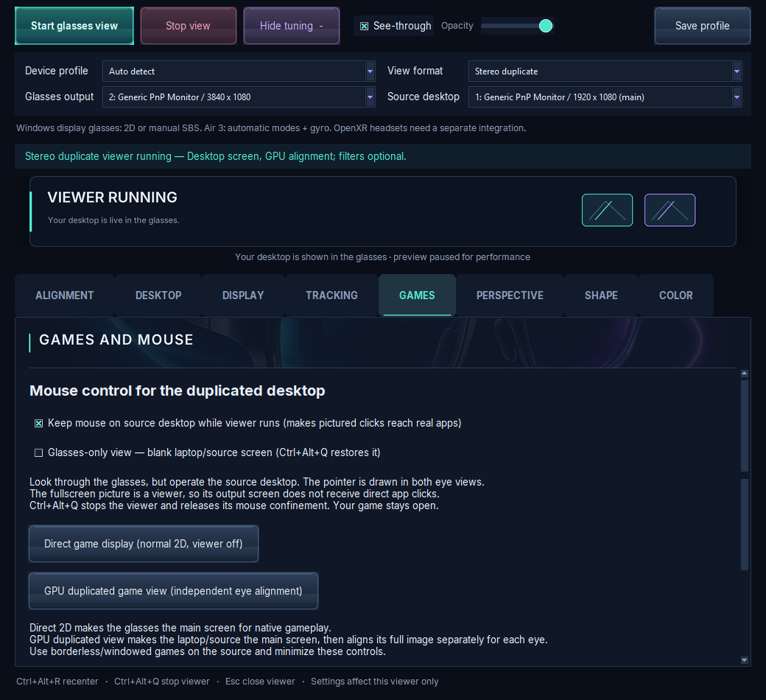
Task: Click the purple right-eye preview icon
Action: coord(670,210)
